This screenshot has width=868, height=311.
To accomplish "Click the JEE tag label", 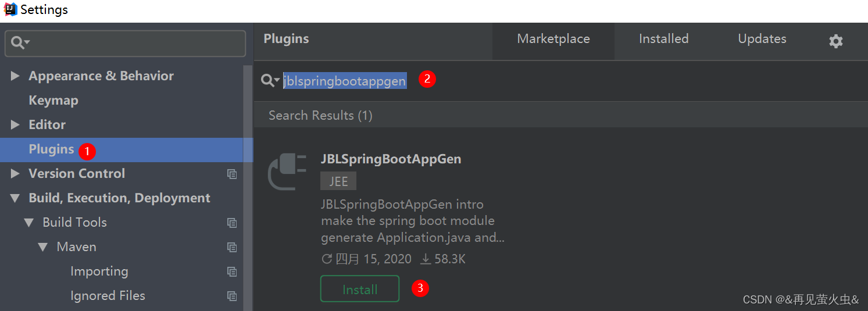I will [x=338, y=181].
